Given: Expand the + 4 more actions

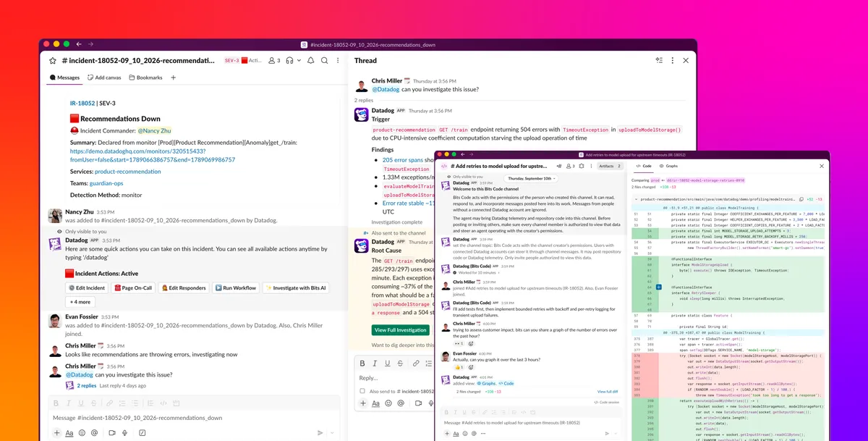Looking at the screenshot, I should click(80, 302).
